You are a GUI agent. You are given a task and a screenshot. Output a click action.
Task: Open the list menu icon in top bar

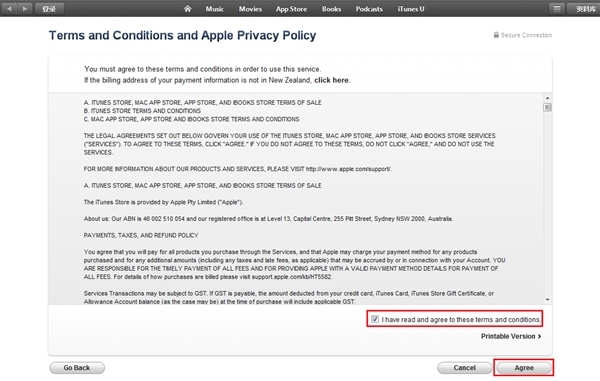pyautogui.click(x=557, y=8)
